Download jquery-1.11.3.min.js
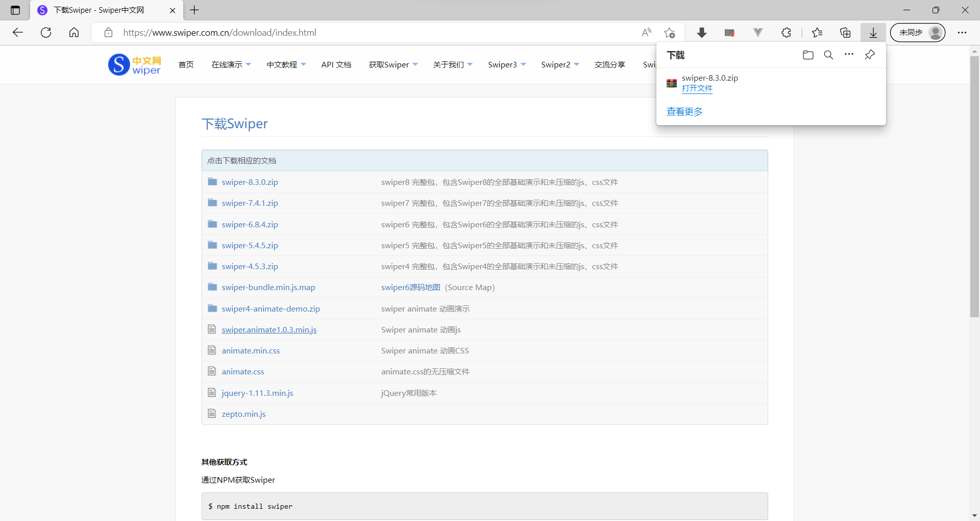 click(257, 393)
